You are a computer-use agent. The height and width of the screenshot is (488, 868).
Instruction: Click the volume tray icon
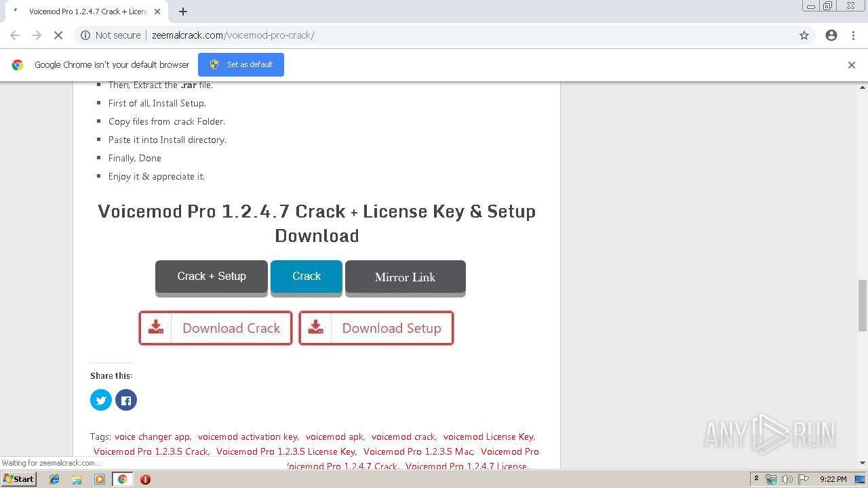(787, 479)
